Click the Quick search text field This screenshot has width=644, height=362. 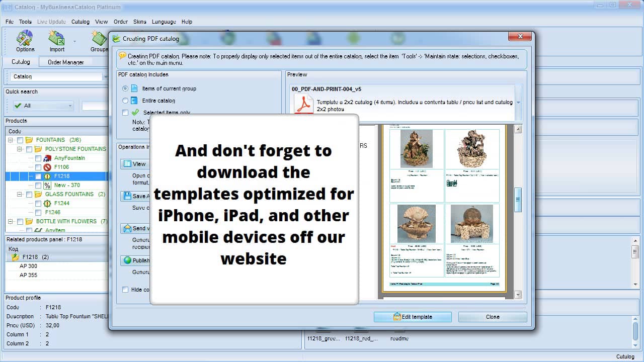(x=95, y=106)
